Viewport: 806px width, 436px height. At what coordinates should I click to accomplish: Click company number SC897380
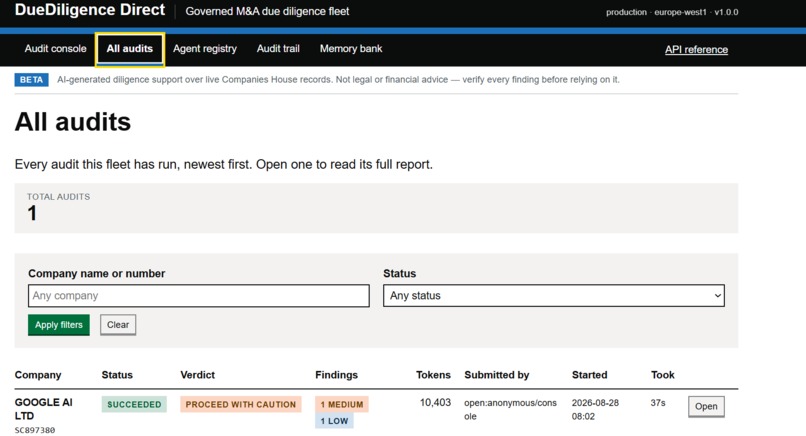pyautogui.click(x=35, y=430)
